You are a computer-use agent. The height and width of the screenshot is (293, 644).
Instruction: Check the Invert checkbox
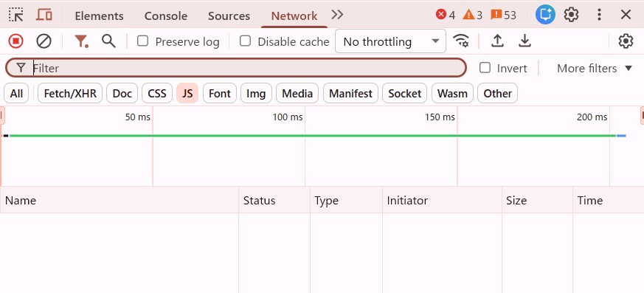485,68
